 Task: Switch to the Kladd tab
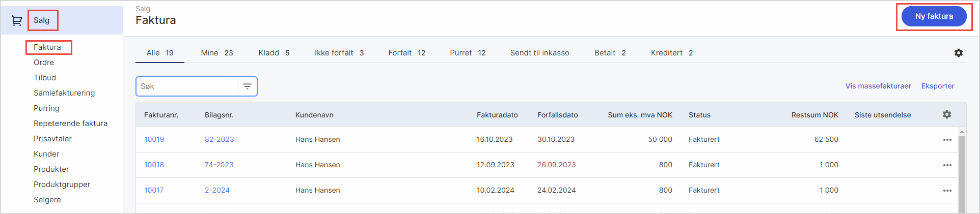coord(274,53)
